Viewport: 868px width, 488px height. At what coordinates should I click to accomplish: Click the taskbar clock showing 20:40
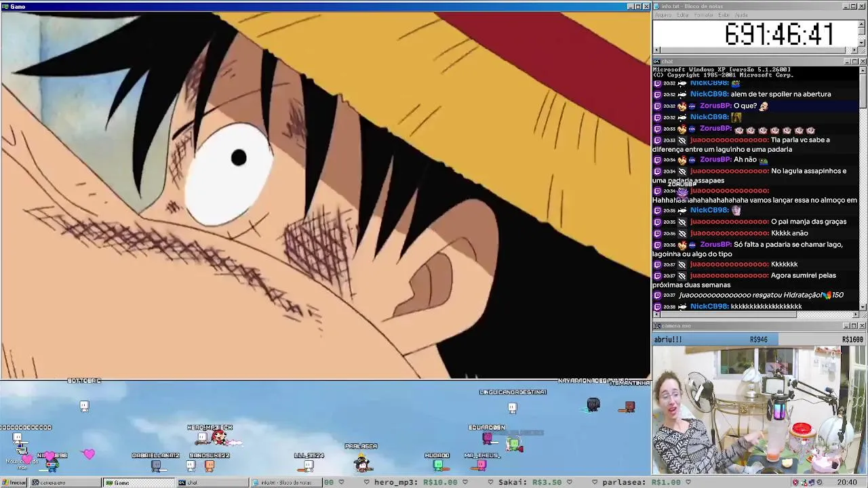846,483
